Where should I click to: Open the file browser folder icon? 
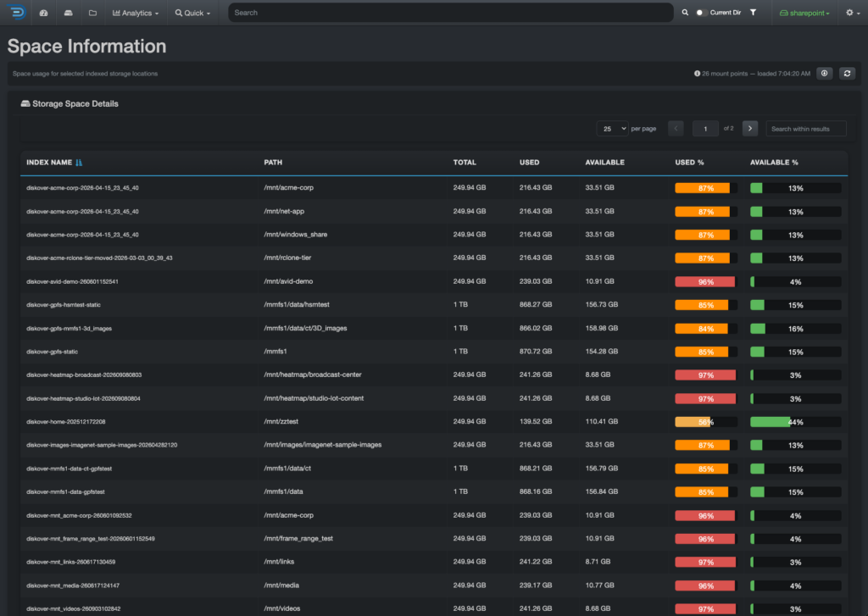pos(92,13)
